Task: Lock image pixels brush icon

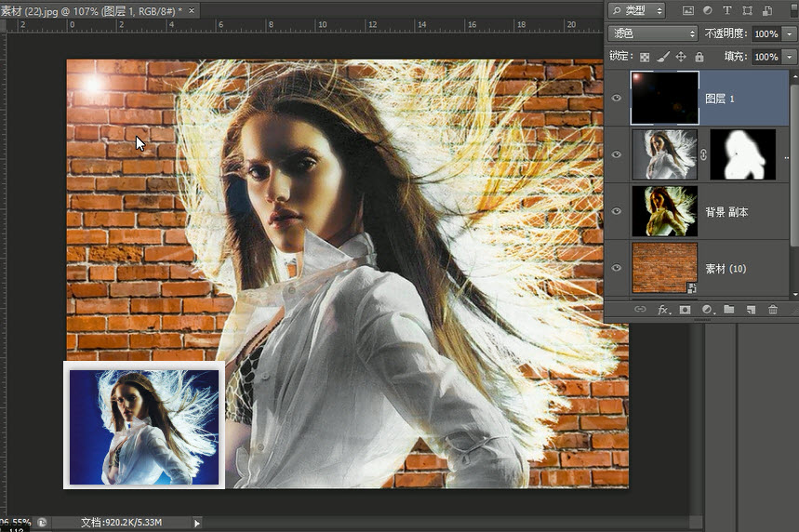Action: coord(663,57)
